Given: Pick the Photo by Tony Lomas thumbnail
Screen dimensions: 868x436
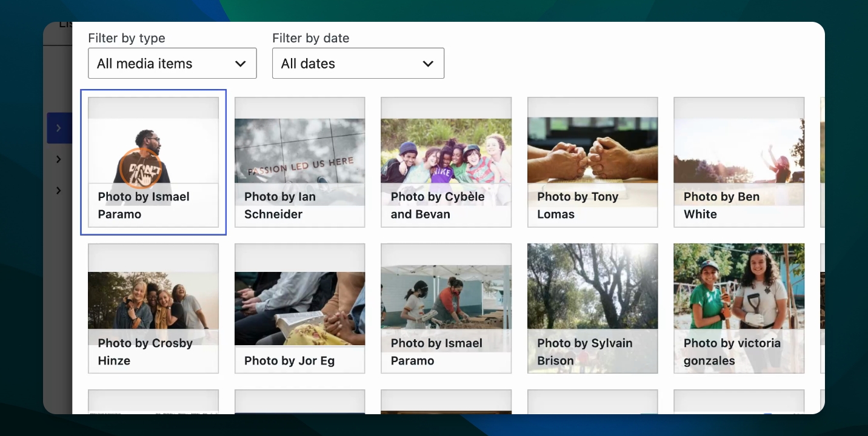Looking at the screenshot, I should [593, 162].
